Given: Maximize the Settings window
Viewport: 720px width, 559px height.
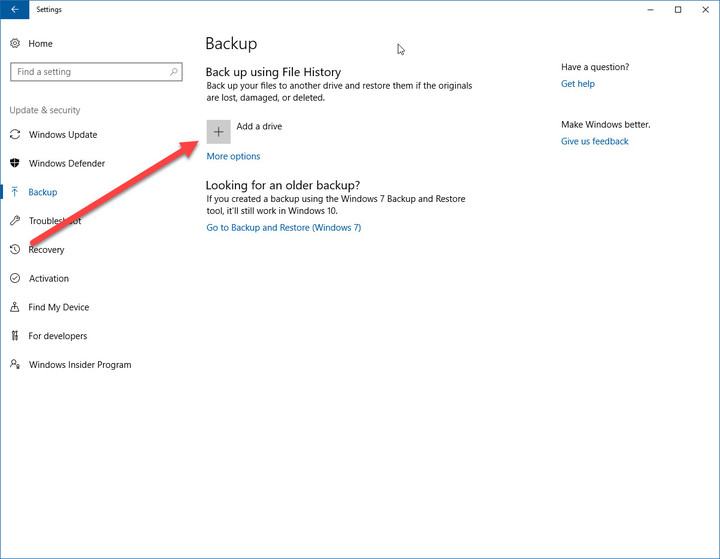Looking at the screenshot, I should pyautogui.click(x=678, y=10).
